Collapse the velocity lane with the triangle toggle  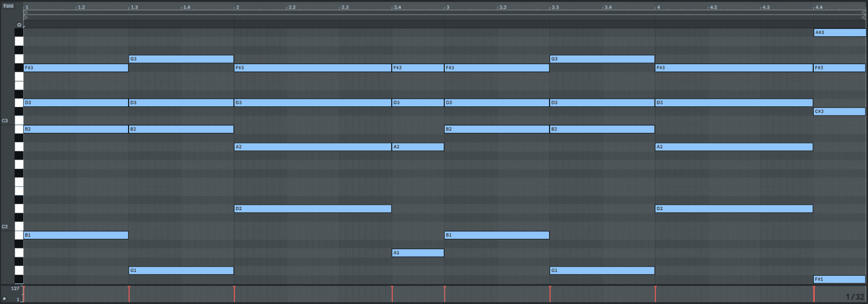tap(5, 299)
